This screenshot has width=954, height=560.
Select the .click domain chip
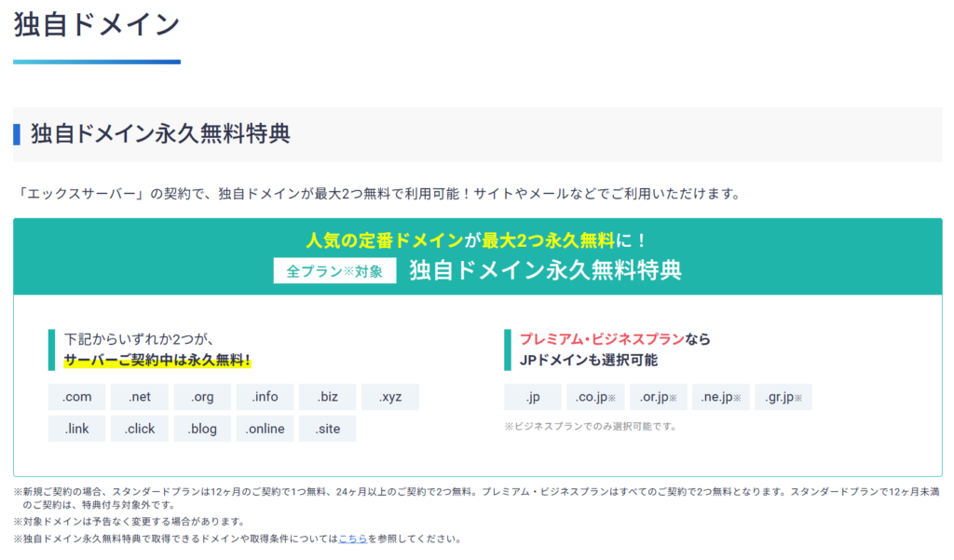click(x=140, y=429)
